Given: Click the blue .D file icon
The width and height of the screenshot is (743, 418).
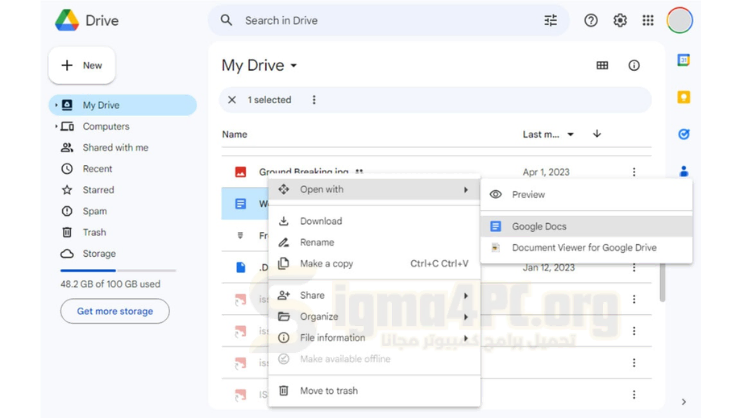Looking at the screenshot, I should click(x=241, y=268).
